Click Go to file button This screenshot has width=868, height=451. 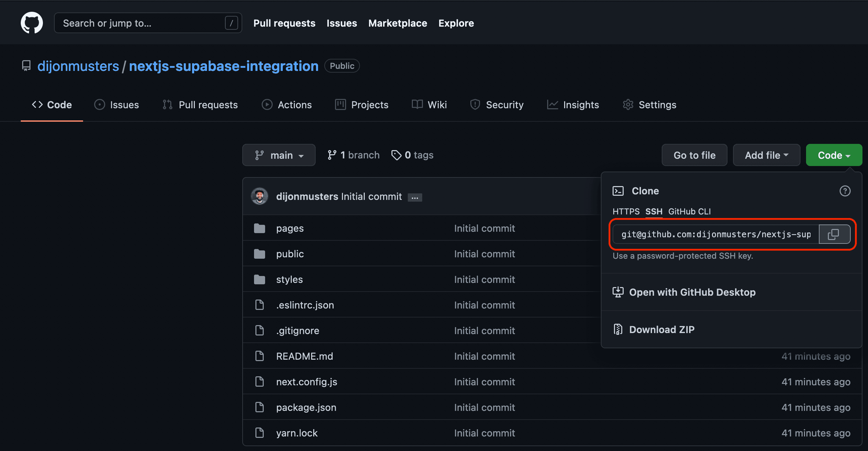pos(695,154)
